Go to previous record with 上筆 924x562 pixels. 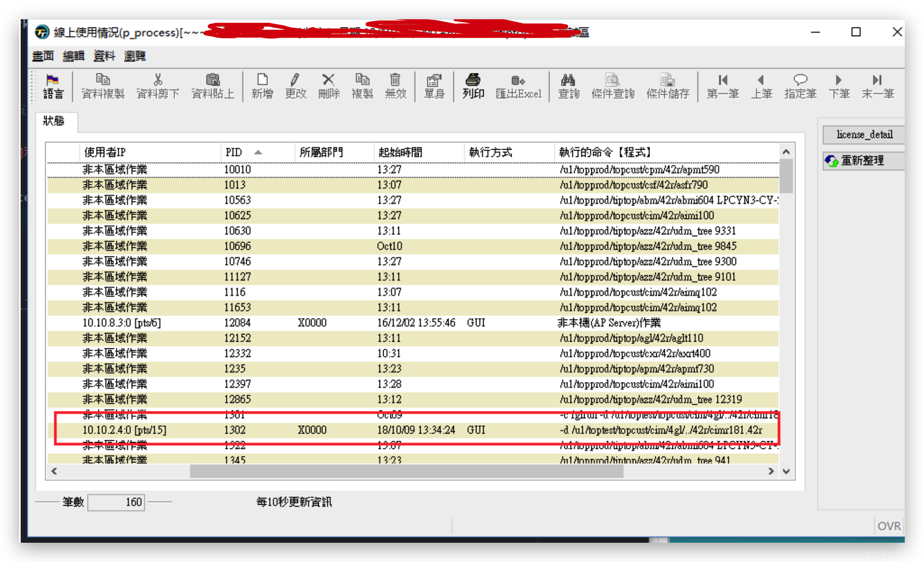pos(762,86)
